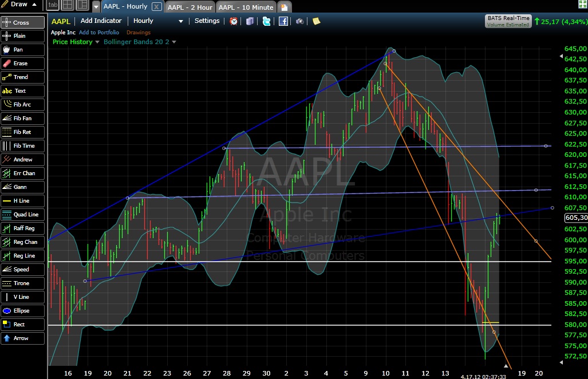Select the Trend line drawing tool

pos(23,77)
